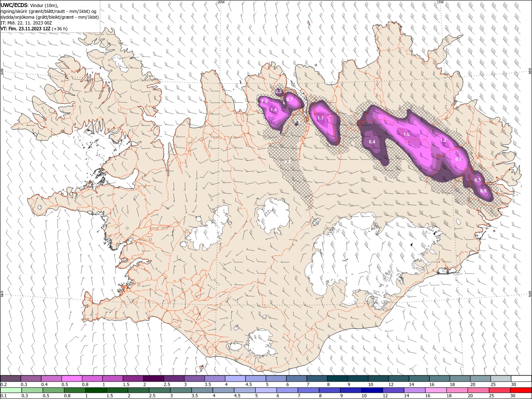Pick upper legend swatch for 0.2–0.3
The image size is (532, 399).
(10, 379)
